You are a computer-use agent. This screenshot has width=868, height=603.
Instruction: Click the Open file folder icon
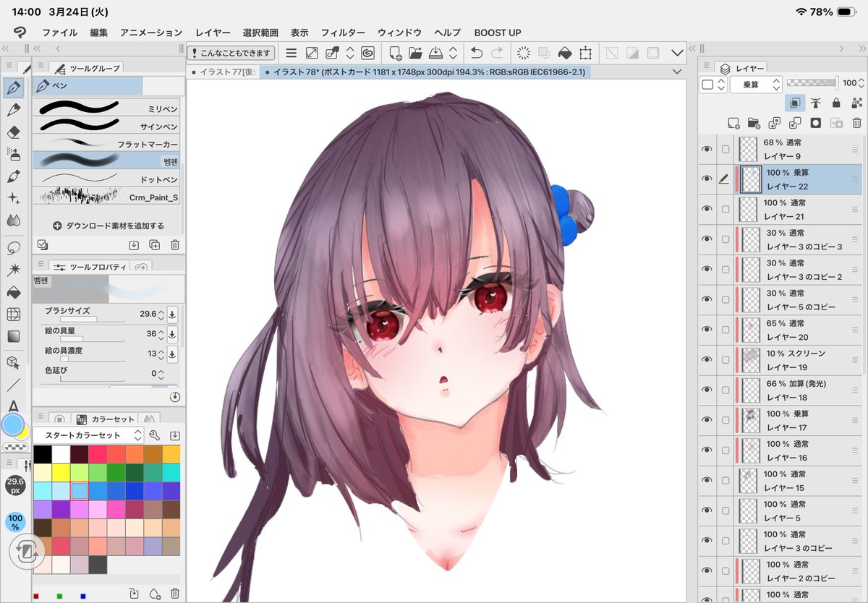(x=415, y=53)
